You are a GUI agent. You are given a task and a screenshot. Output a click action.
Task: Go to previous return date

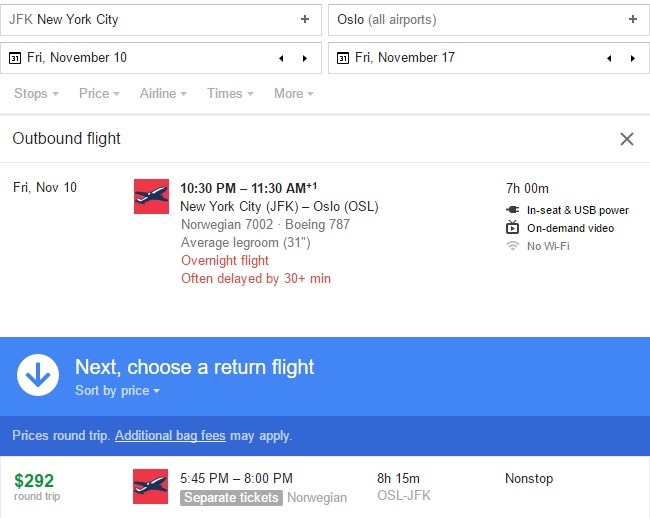pos(609,58)
